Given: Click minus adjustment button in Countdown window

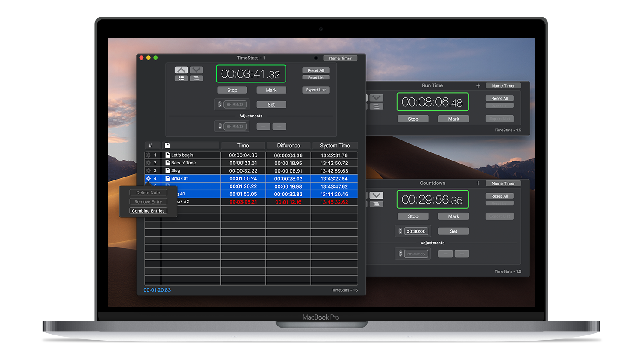Looking at the screenshot, I should tap(445, 254).
